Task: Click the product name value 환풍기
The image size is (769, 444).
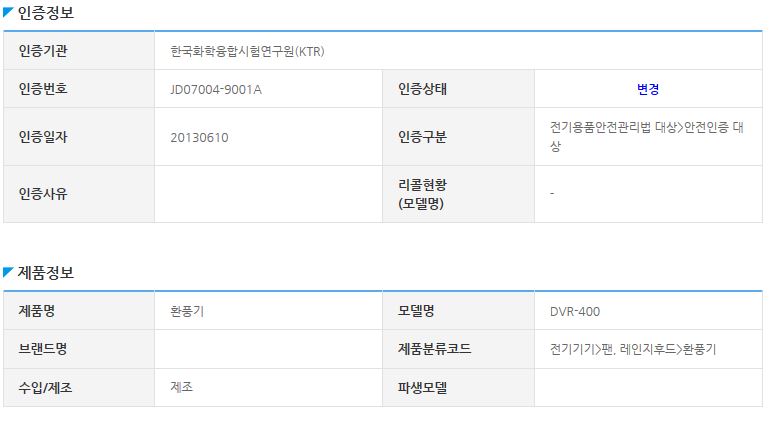Action: 187,311
